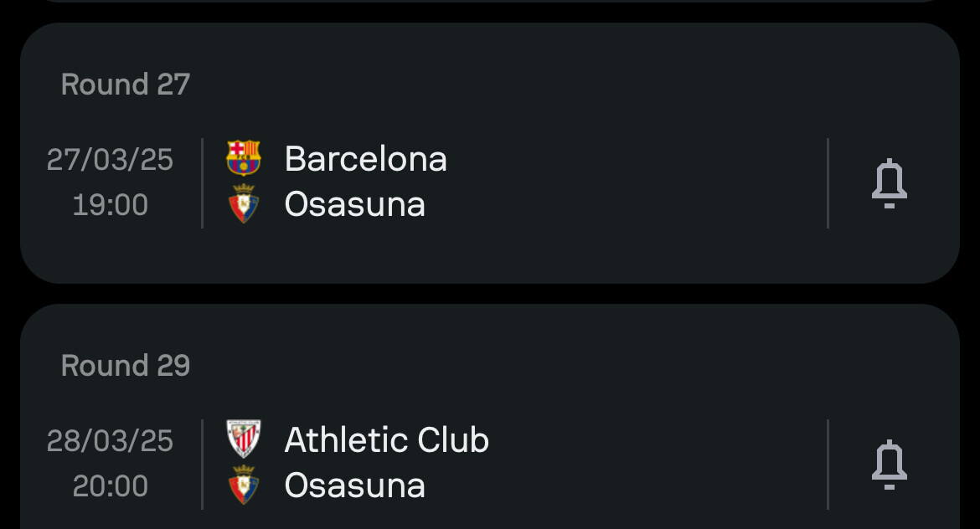Tap the Athletic Club crest
Viewport: 980px width, 529px height.
pyautogui.click(x=243, y=439)
